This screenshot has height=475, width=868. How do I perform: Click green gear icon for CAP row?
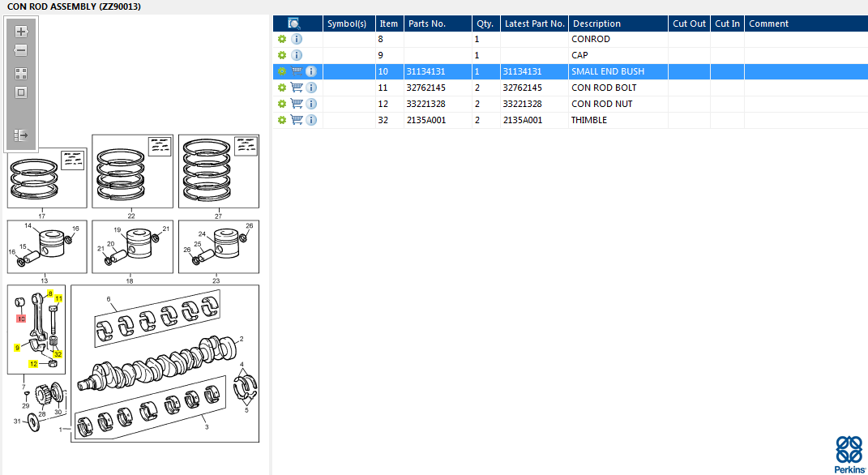[x=282, y=55]
